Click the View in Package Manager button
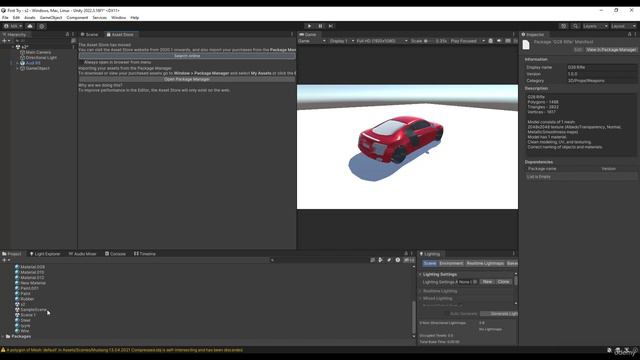 tap(611, 50)
